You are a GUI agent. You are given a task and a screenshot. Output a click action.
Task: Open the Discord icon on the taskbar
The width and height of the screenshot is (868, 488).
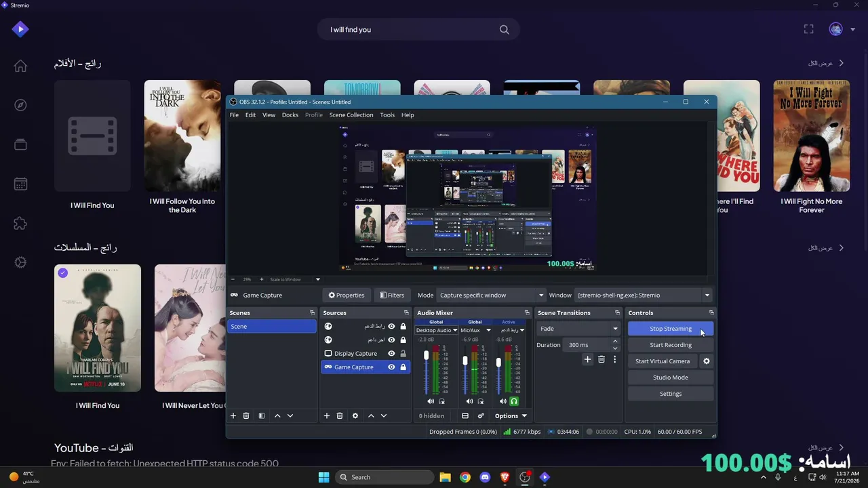pos(485,477)
